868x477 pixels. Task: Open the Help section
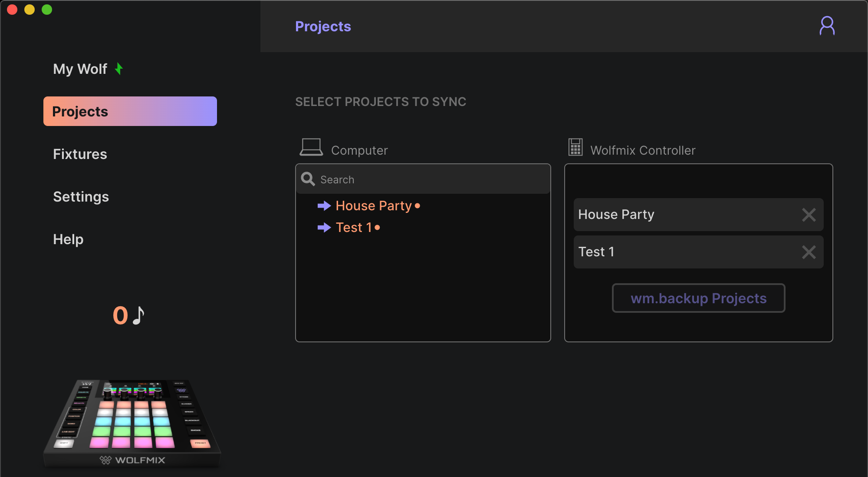[68, 239]
